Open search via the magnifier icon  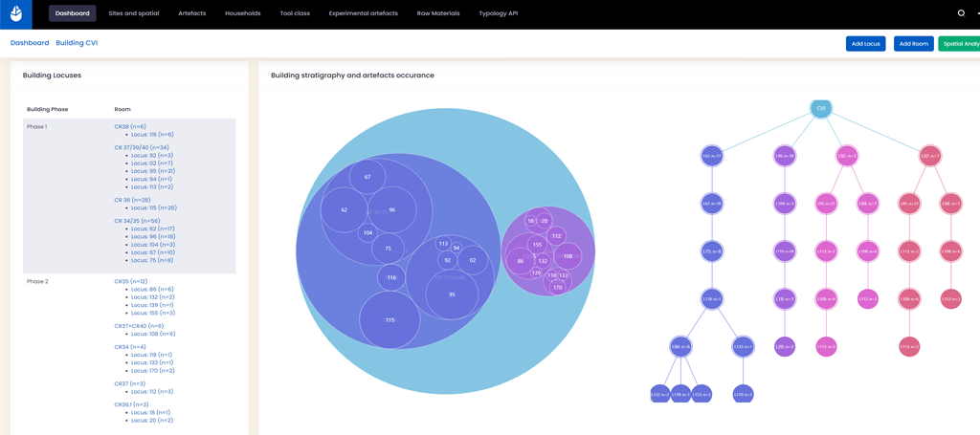961,13
